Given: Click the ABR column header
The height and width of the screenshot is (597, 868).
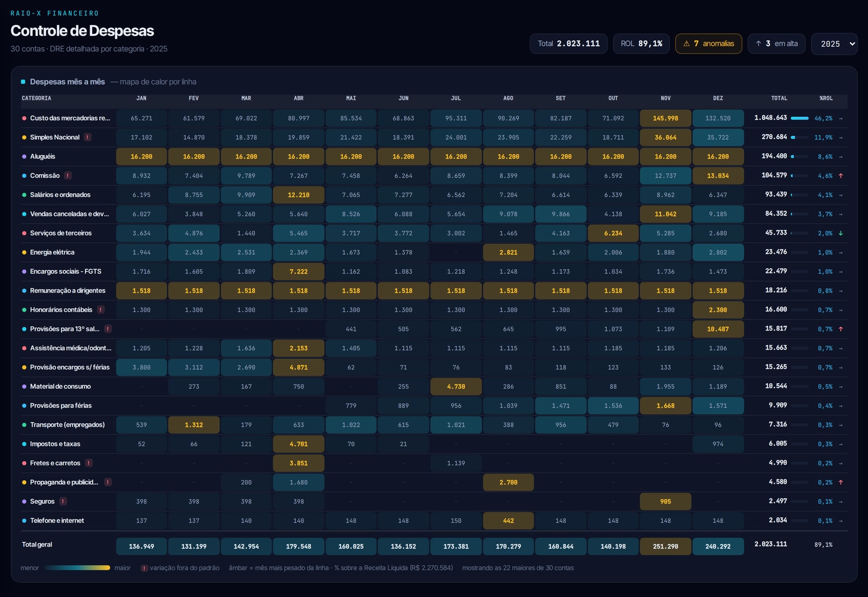Looking at the screenshot, I should (298, 98).
